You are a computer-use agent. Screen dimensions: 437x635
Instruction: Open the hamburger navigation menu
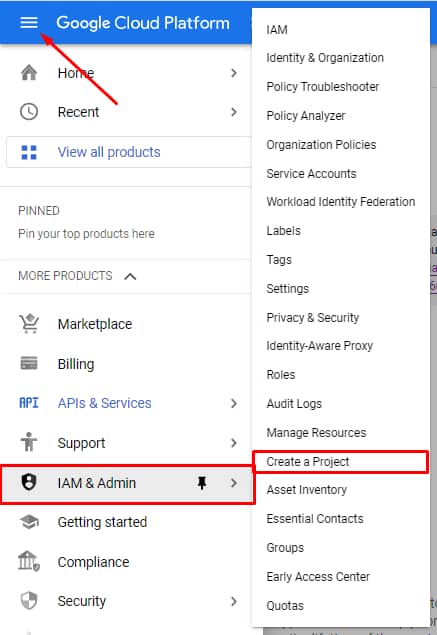pyautogui.click(x=29, y=23)
